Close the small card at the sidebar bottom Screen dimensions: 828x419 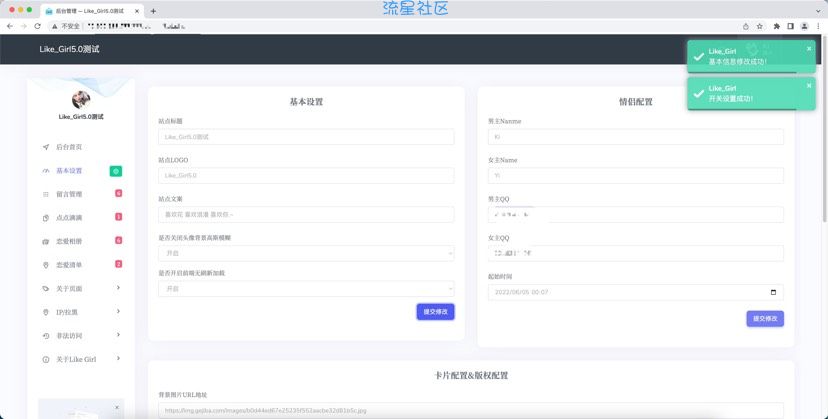click(x=117, y=407)
